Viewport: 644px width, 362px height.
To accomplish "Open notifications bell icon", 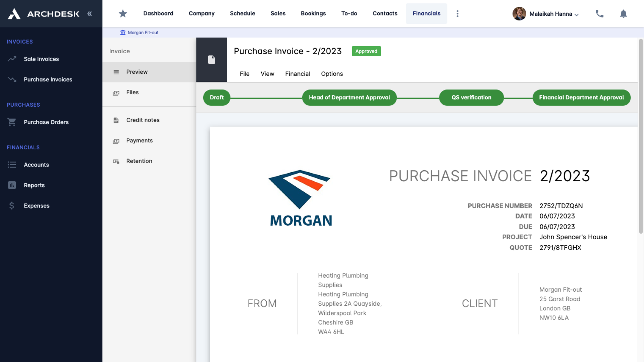I will tap(623, 14).
